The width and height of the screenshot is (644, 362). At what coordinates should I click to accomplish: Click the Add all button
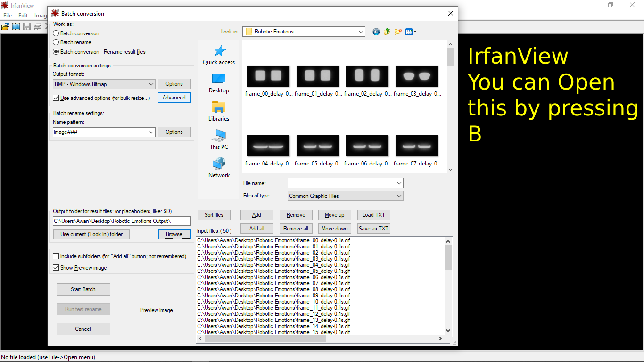[256, 229]
